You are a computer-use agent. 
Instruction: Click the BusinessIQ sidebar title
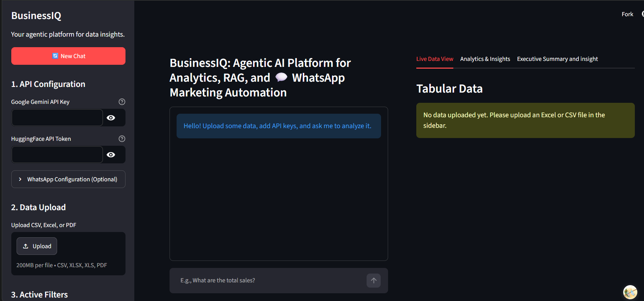pos(36,16)
